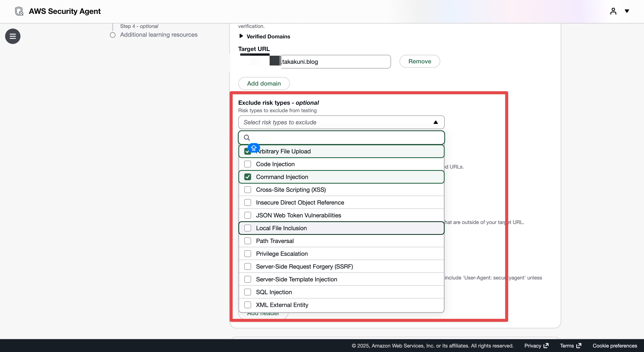Click the Remove button for target URL

click(x=420, y=61)
